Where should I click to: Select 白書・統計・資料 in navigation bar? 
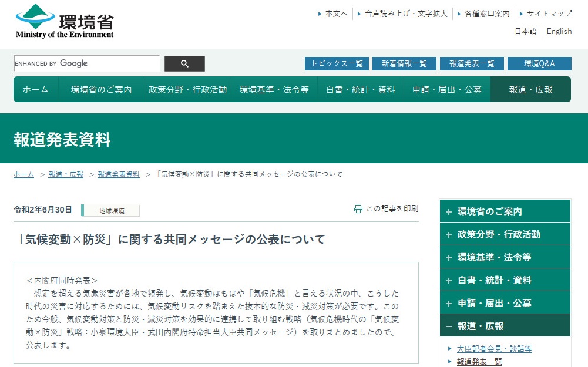pos(361,90)
